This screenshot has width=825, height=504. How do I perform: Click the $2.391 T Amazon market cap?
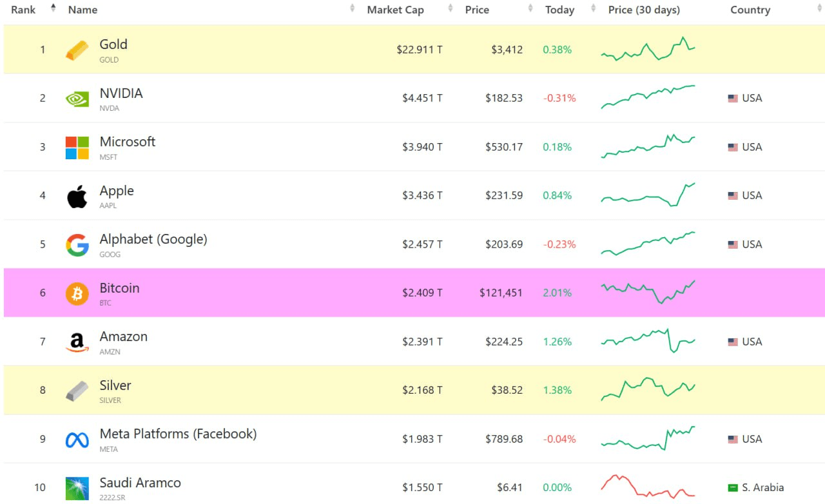(422, 342)
